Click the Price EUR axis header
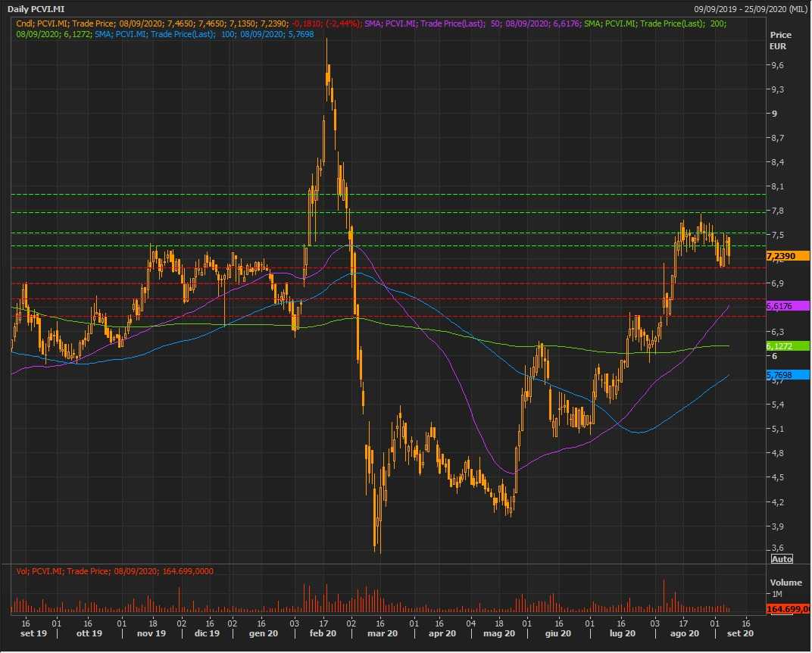This screenshot has height=653, width=812. pos(780,40)
